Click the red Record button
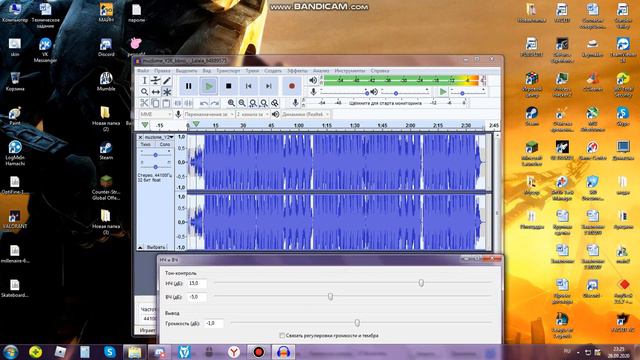 click(x=291, y=86)
